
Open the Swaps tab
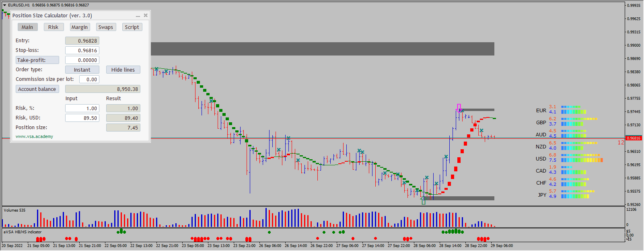106,27
